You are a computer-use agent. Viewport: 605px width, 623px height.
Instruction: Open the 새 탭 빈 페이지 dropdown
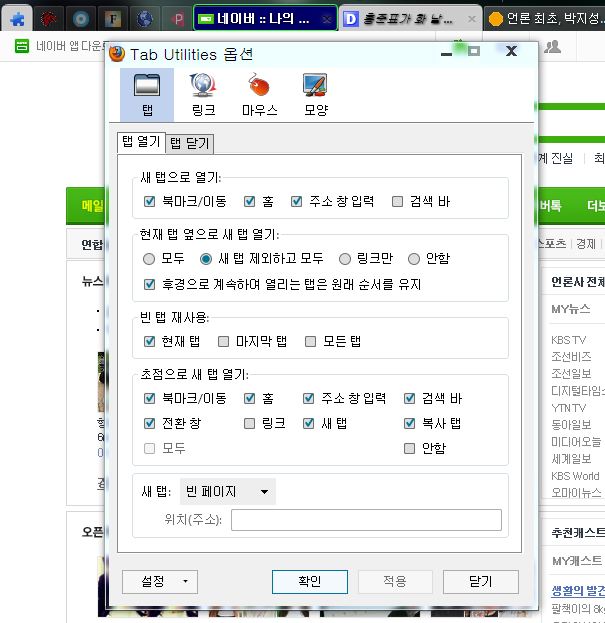click(228, 492)
